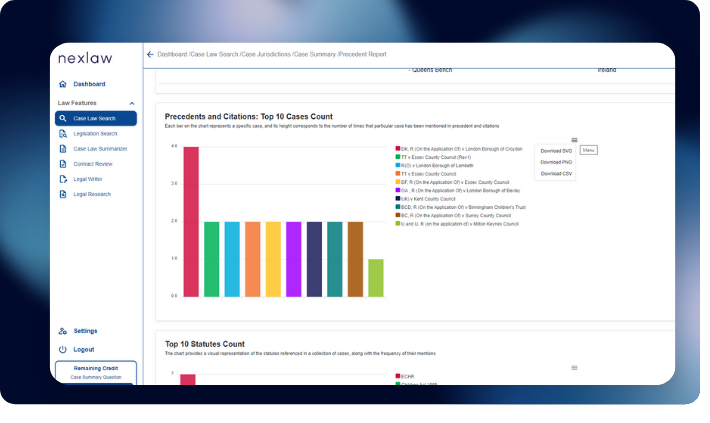Open Case Law Search in the sidebar

click(x=95, y=119)
